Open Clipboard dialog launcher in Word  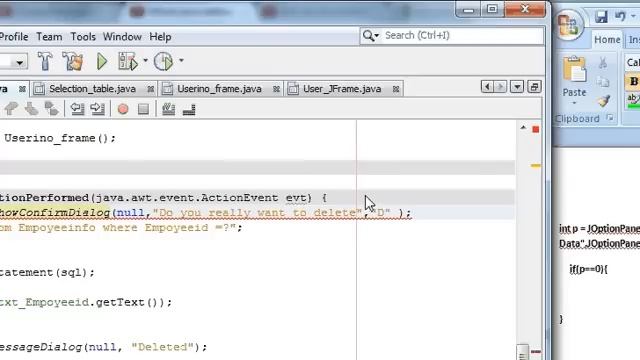610,118
